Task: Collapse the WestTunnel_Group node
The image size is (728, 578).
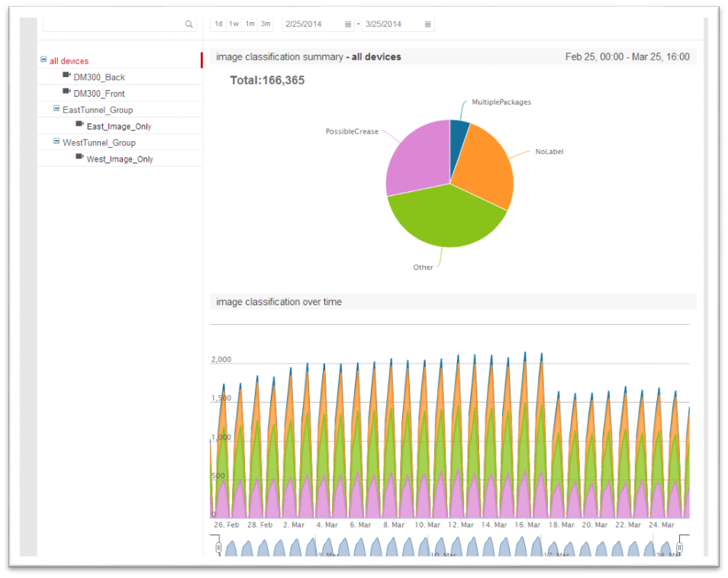Action: pos(56,142)
